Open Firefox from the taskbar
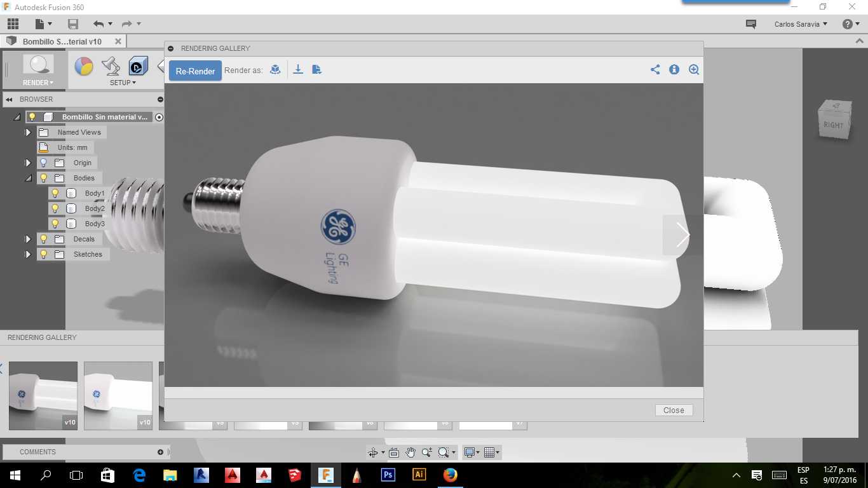Image resolution: width=868 pixels, height=488 pixels. (450, 475)
